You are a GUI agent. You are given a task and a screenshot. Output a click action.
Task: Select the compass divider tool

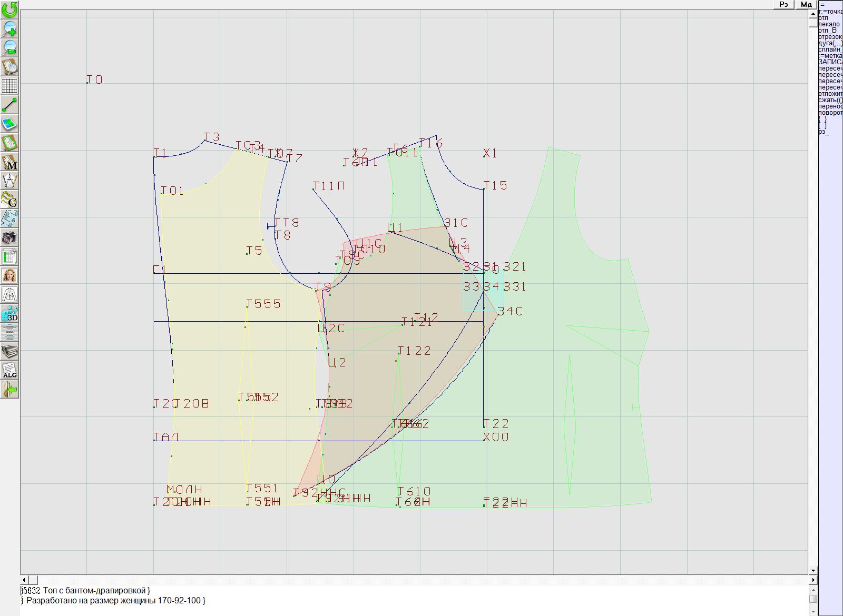[x=9, y=181]
